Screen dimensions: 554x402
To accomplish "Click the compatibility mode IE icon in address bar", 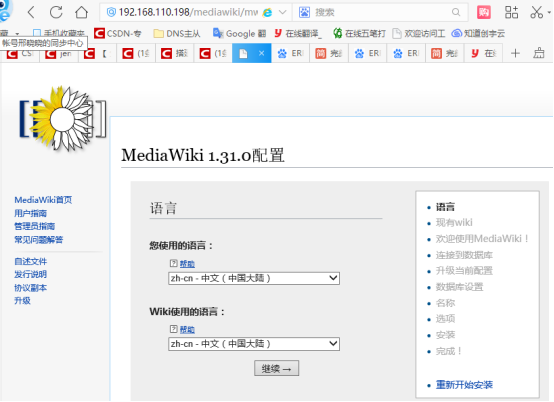I will point(267,12).
